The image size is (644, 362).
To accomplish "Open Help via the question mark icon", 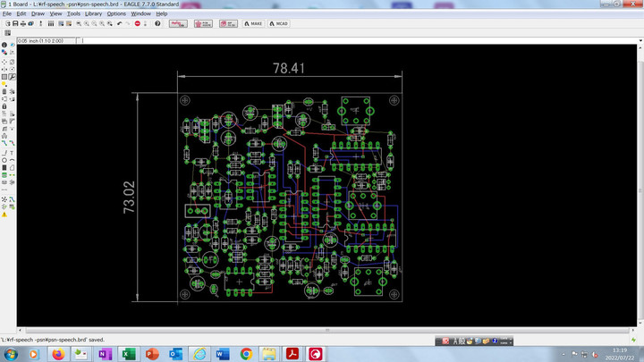I will pyautogui.click(x=157, y=23).
